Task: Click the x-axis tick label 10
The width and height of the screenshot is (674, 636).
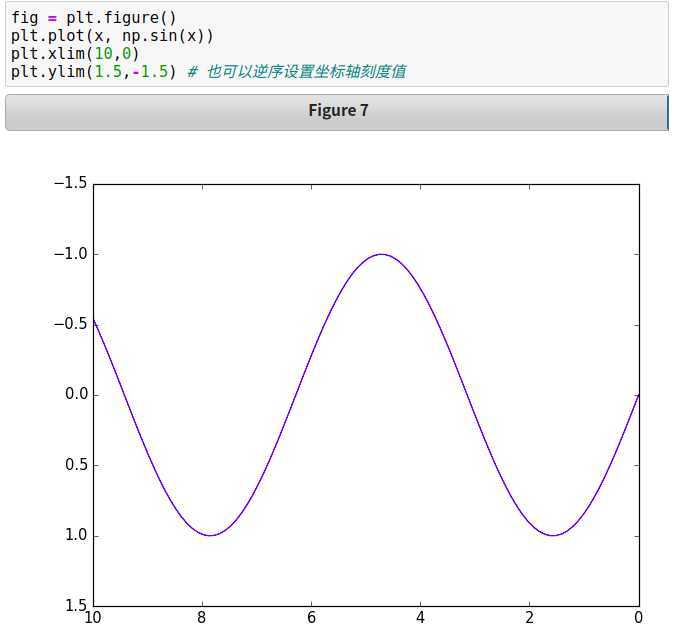Action: (93, 618)
